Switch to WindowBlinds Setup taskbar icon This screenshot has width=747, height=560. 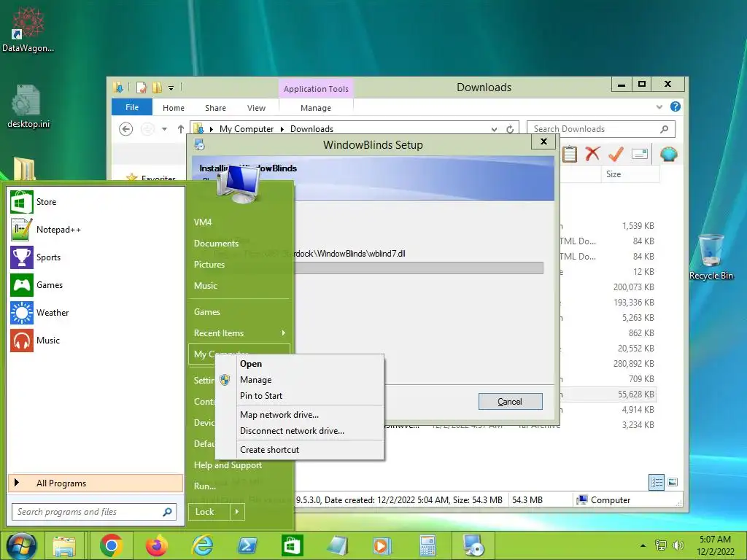click(x=473, y=545)
